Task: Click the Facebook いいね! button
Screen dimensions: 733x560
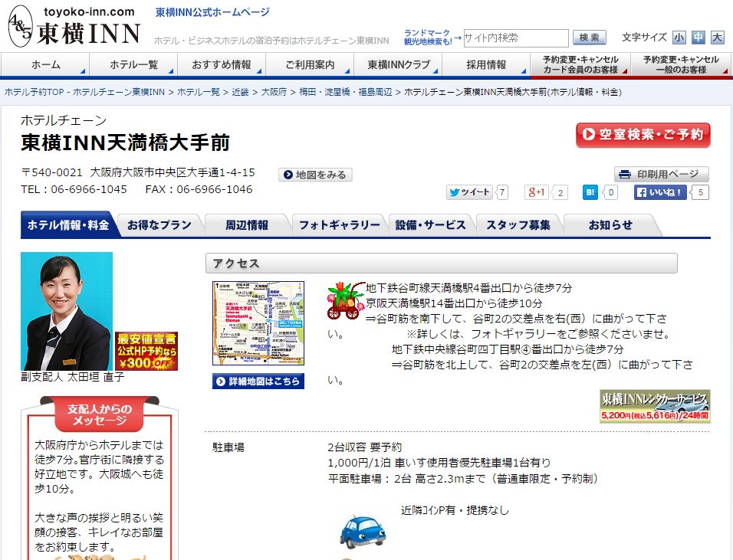Action: [660, 192]
